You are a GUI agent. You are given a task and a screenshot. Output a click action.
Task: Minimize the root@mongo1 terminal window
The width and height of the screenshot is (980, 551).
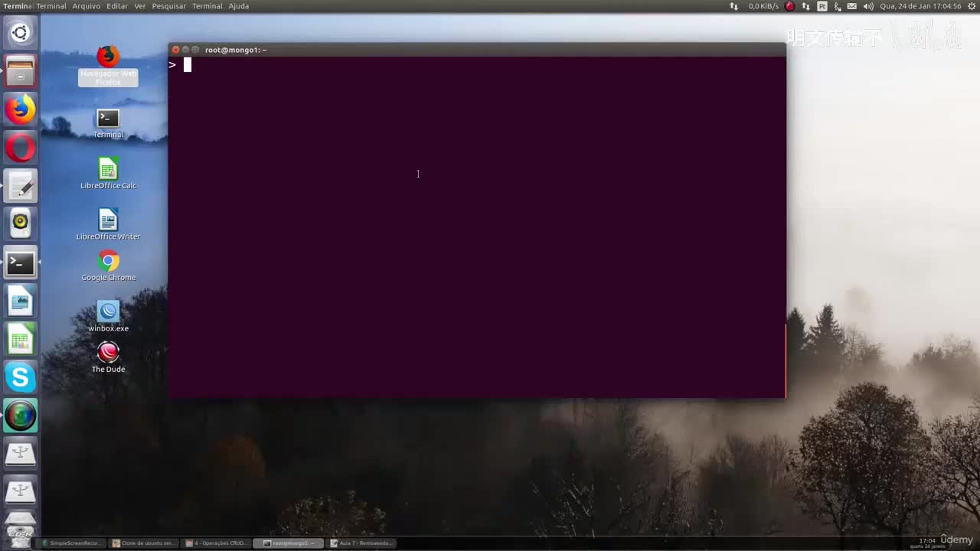coord(185,50)
